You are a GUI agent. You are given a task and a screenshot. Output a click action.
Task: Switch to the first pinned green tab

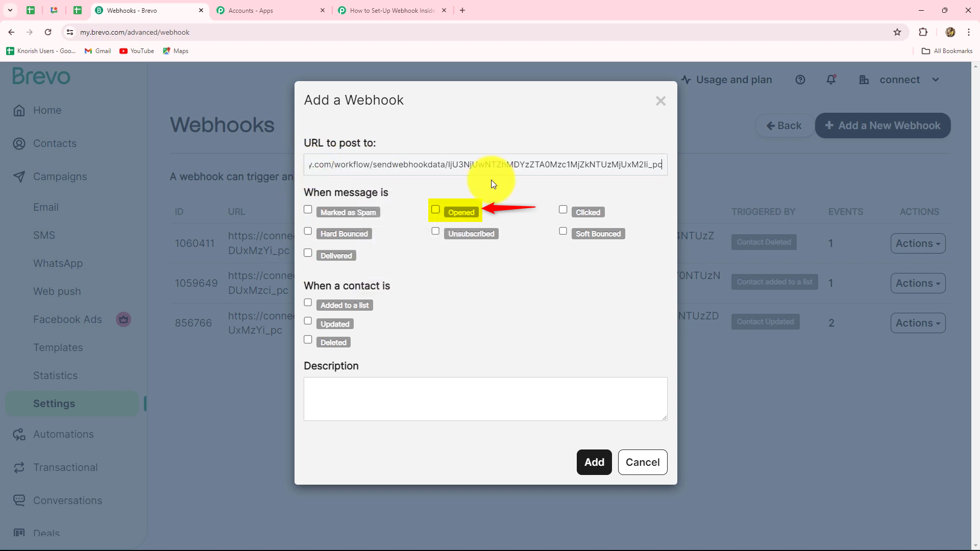31,10
